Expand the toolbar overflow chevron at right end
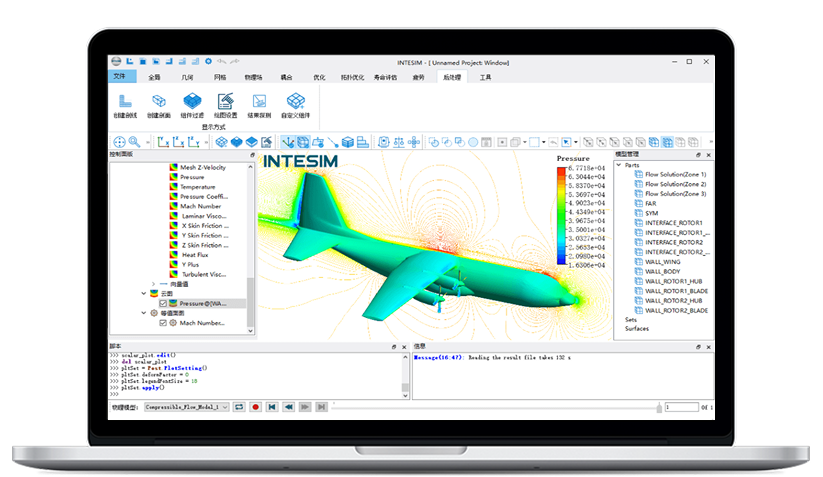Viewport: 823px width, 477px height. coord(711,142)
